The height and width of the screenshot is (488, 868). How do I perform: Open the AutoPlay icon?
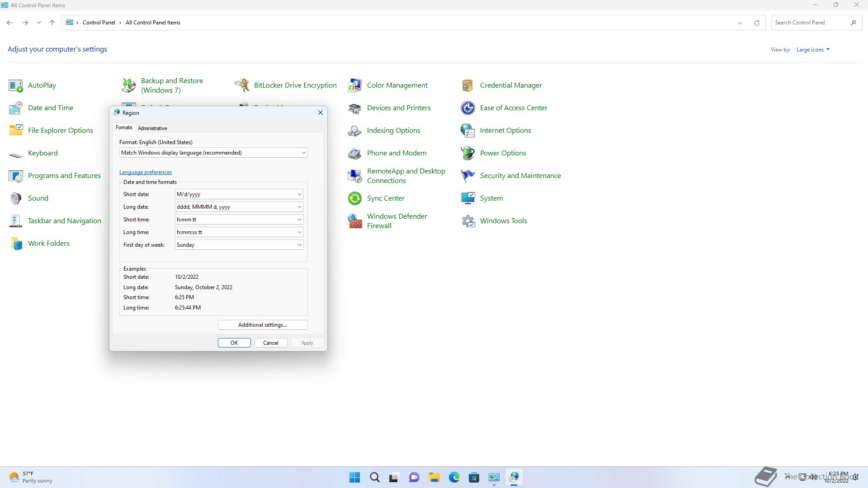click(16, 85)
